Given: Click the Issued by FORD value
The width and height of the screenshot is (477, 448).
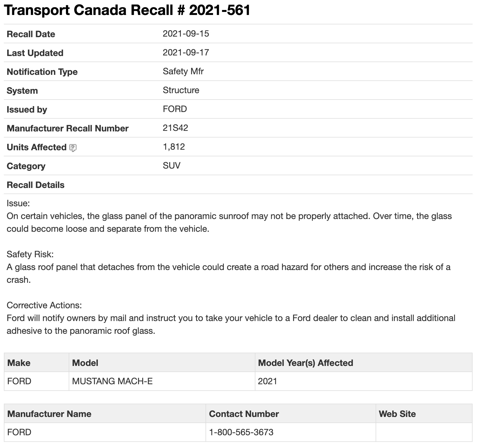Looking at the screenshot, I should (x=175, y=109).
